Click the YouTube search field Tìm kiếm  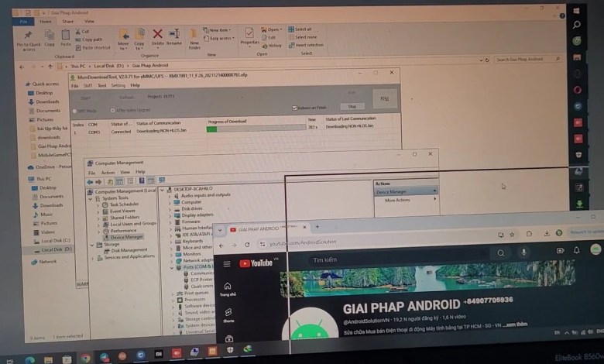(396, 258)
